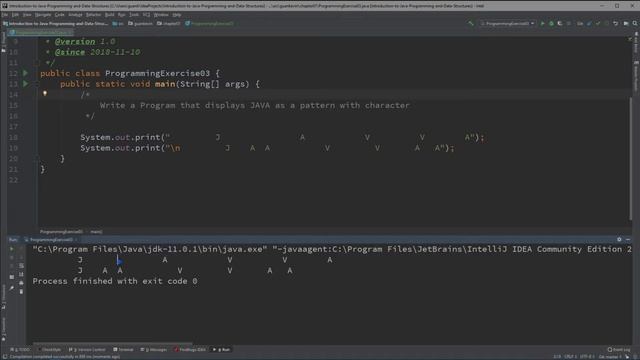Open the File menu
The width and height of the screenshot is (640, 360).
click(x=4, y=15)
